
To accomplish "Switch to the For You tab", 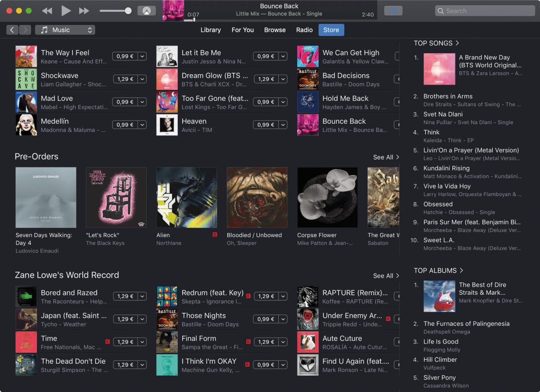I will (243, 30).
